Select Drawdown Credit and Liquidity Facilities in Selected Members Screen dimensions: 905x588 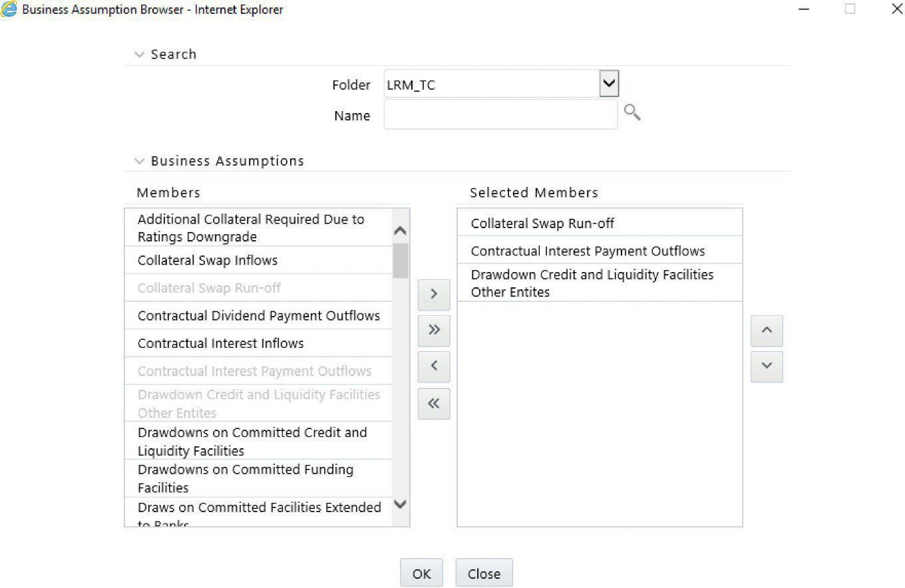[x=600, y=283]
